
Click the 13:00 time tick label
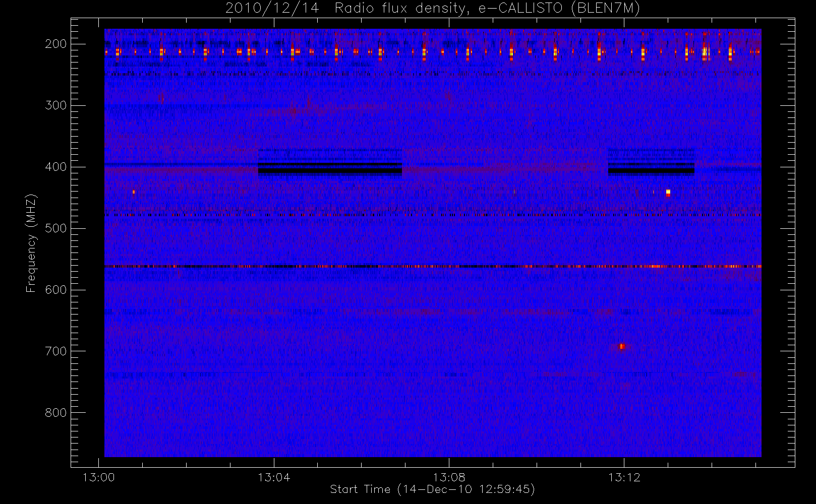98,477
